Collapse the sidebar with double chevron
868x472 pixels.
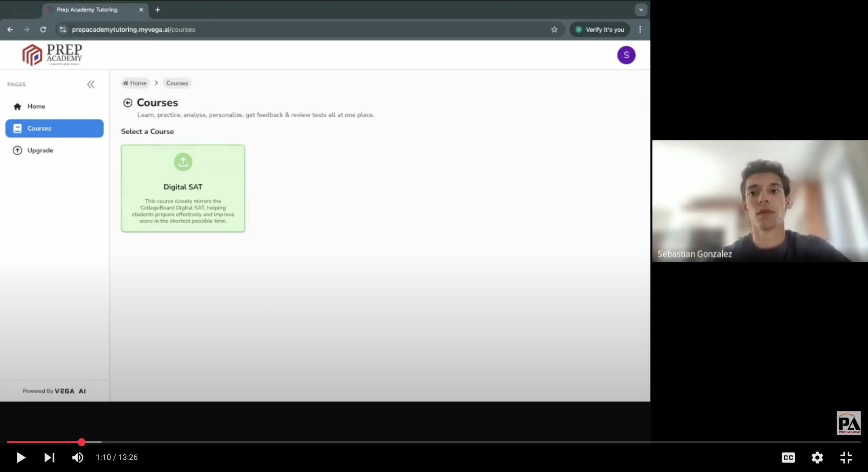point(91,84)
